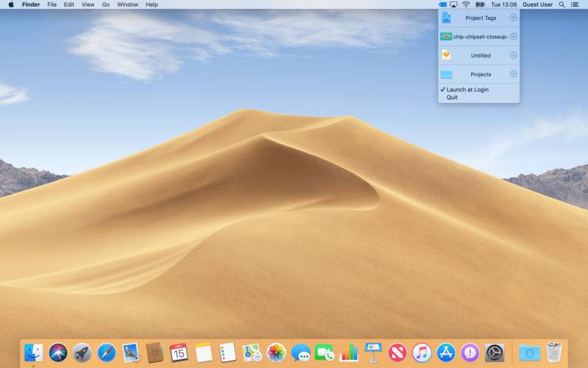Screen dimensions: 588x368
Task: Open Spotlight search magnifier
Action: (x=562, y=4)
